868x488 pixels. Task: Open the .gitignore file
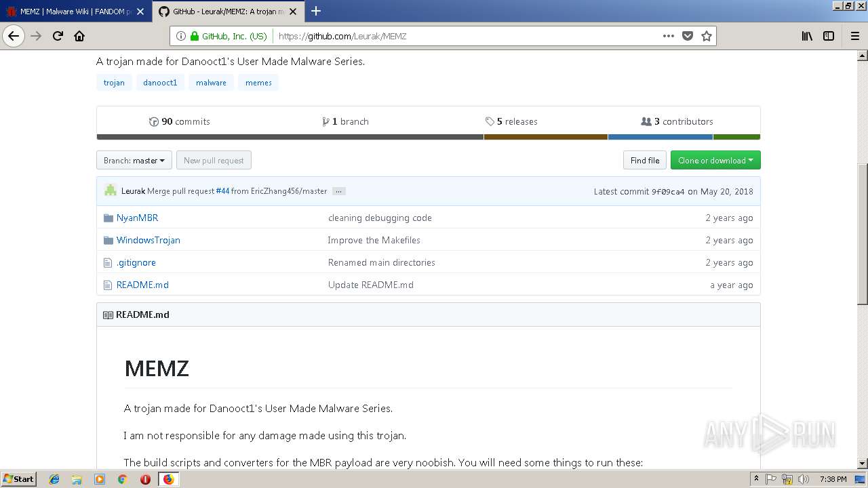136,262
